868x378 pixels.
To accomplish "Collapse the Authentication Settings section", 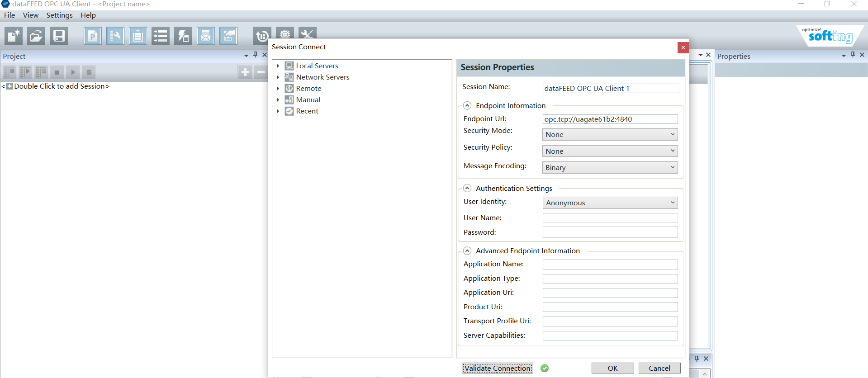I will 467,188.
